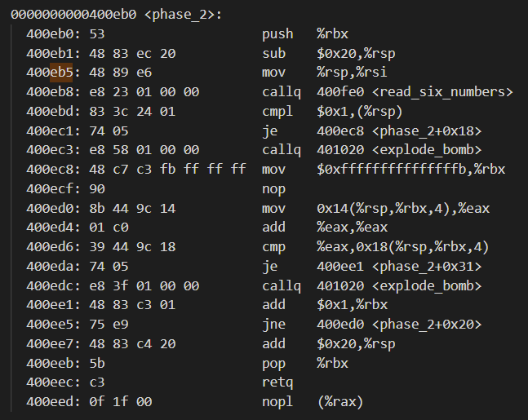
Task: Select mov 0x14(%rsp,%rbx,4),%eax line
Action: (258, 209)
